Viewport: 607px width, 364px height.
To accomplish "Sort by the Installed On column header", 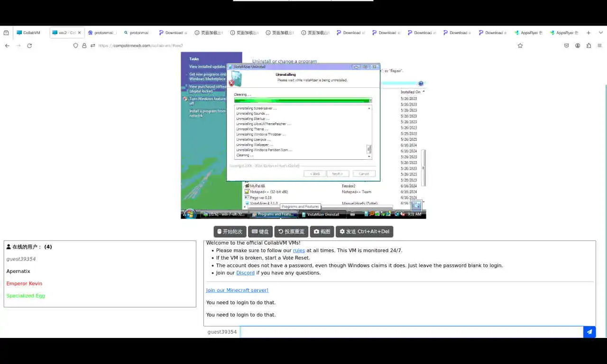I will pos(410,92).
